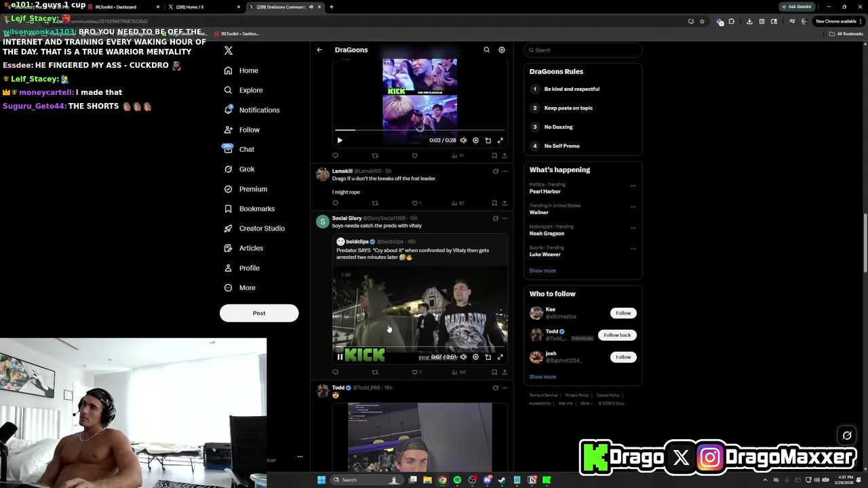Go back using the DraGoons header arrow
868x488 pixels.
(x=319, y=49)
